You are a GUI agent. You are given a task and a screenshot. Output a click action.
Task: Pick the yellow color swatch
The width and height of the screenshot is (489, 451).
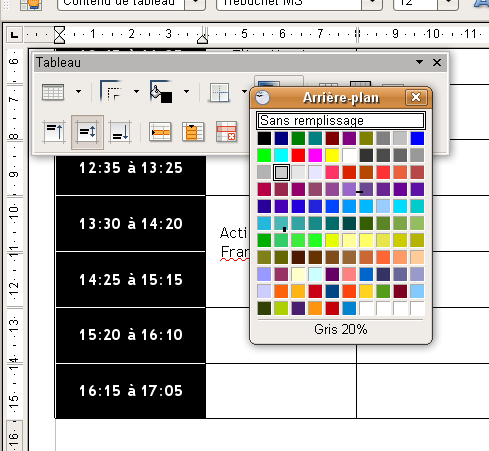point(332,155)
